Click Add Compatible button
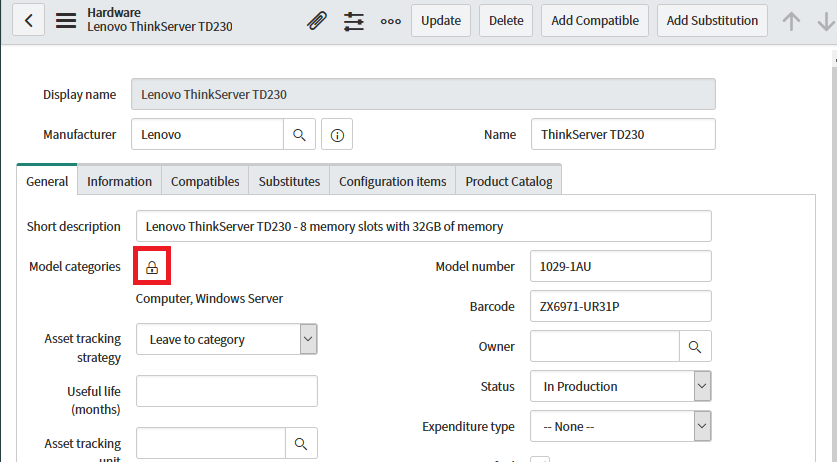 595,21
